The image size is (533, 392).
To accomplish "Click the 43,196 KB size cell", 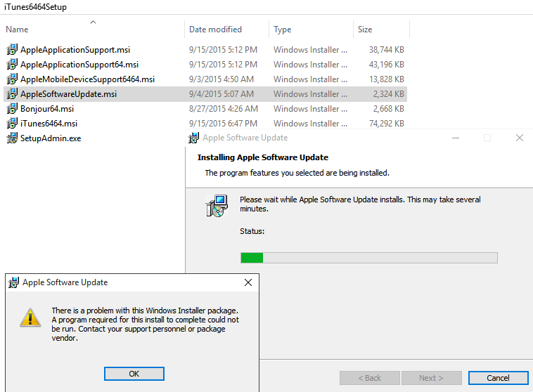I will (x=387, y=64).
